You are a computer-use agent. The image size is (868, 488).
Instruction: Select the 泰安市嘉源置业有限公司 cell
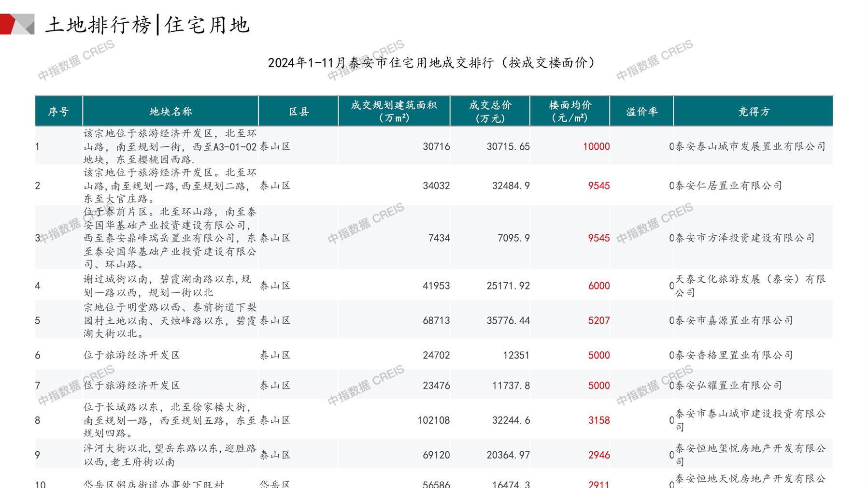[734, 320]
